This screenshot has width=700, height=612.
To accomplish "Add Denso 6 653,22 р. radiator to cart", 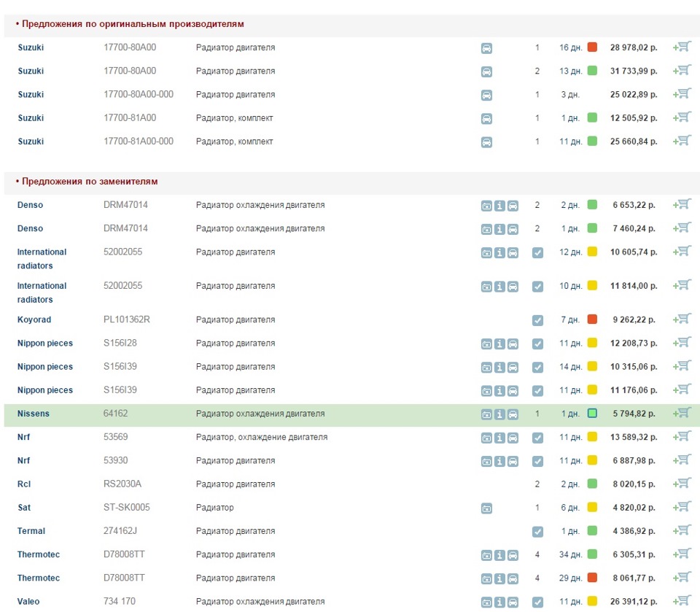I will pos(682,204).
